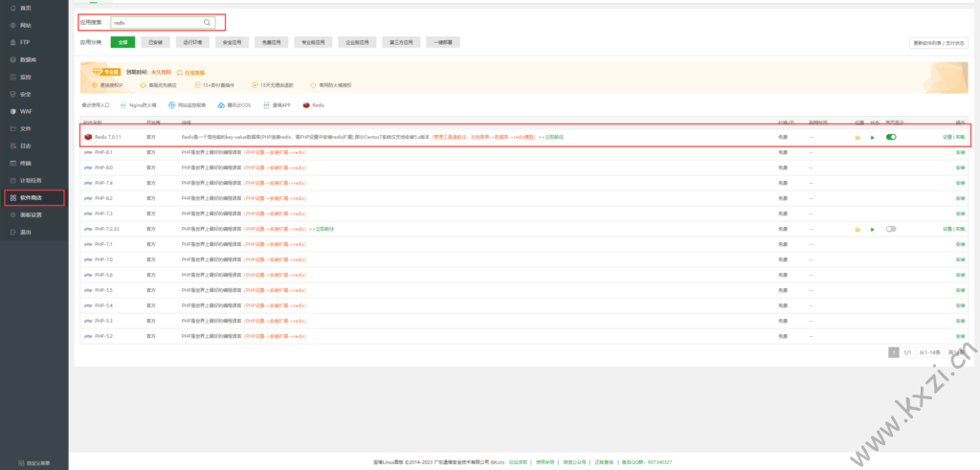Click the Redis 7.0.11 cube icon
980x470 pixels.
pos(88,137)
